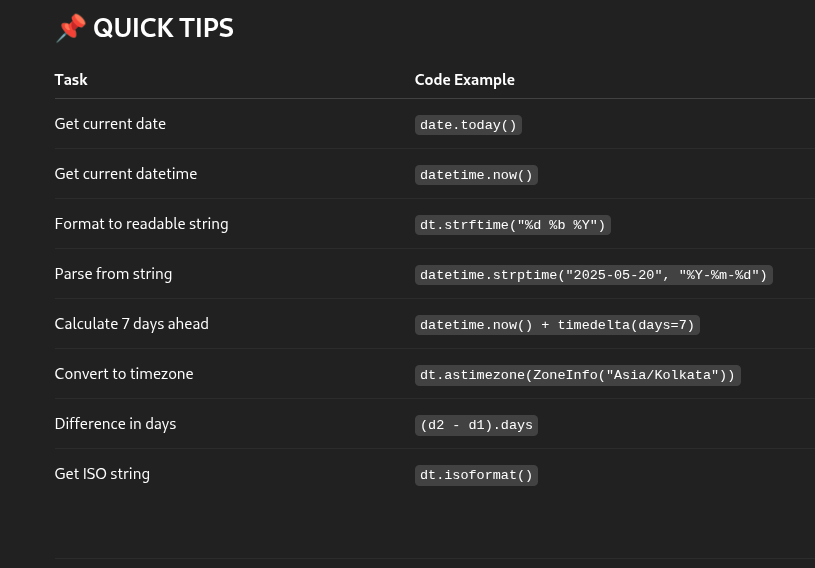Select the datetime.now() code snippet
This screenshot has width=815, height=568.
(476, 175)
